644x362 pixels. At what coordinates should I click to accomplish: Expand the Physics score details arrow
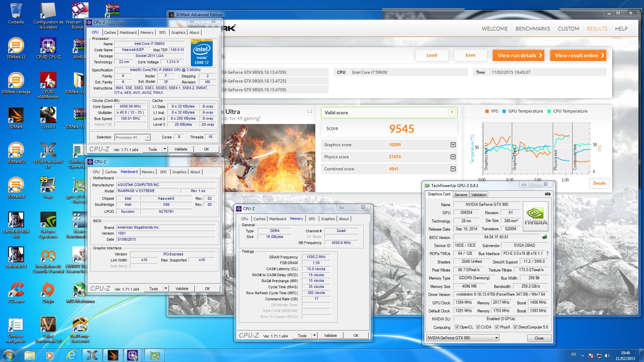pos(453,157)
